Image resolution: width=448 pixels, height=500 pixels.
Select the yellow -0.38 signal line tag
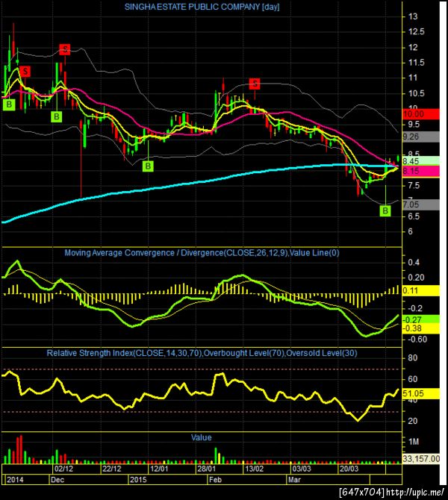coord(420,328)
